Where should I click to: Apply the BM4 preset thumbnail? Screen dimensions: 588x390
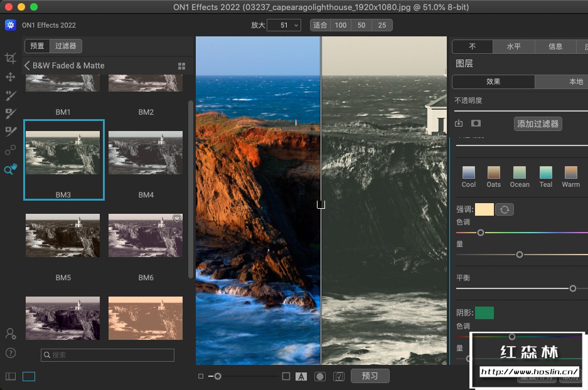(146, 152)
